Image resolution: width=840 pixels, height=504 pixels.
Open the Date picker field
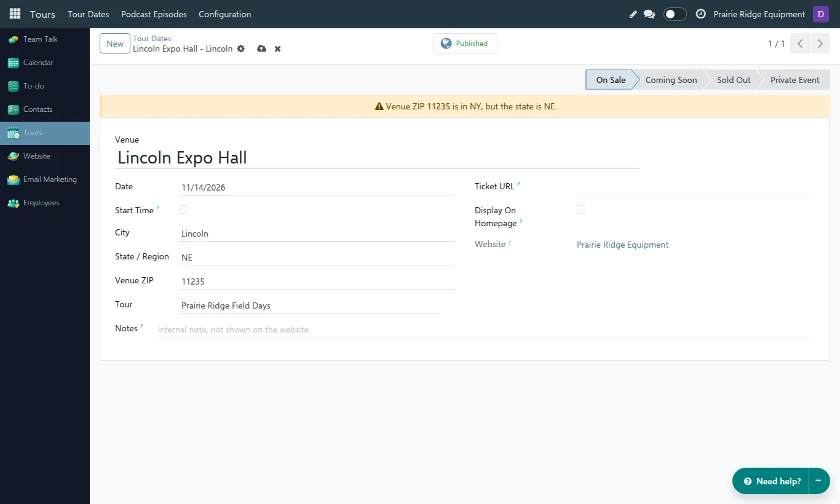(317, 187)
